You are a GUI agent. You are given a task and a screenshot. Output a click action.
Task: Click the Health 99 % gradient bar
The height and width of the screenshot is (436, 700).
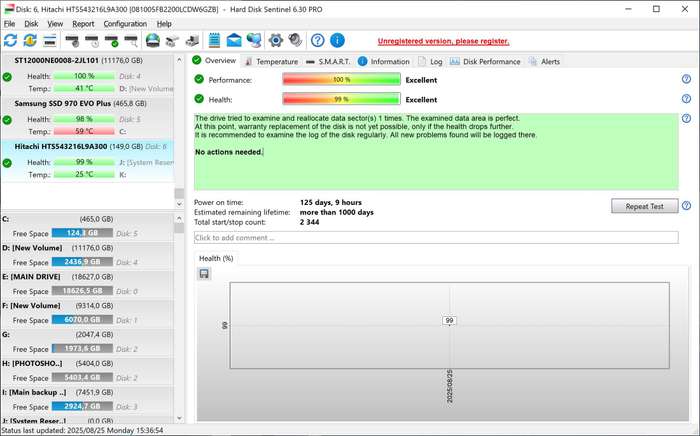tap(342, 99)
